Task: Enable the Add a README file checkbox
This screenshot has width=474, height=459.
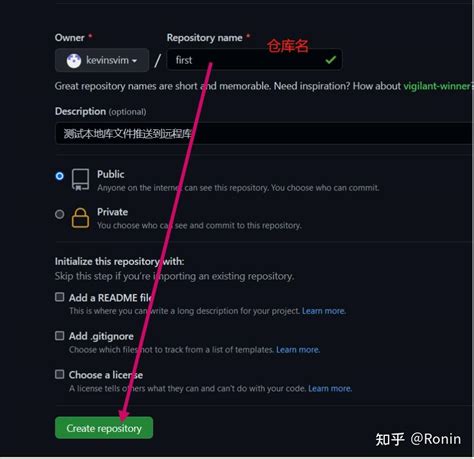Action: (x=60, y=297)
